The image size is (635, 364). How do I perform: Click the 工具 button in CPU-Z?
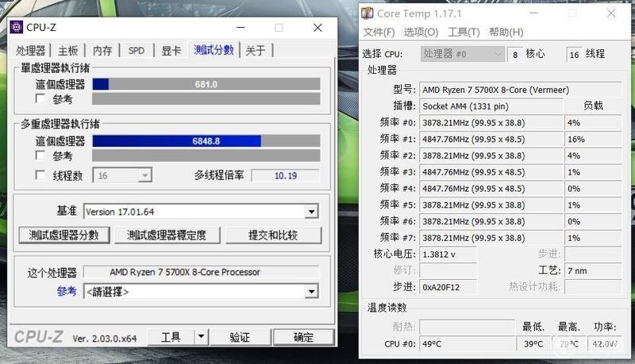[171, 336]
